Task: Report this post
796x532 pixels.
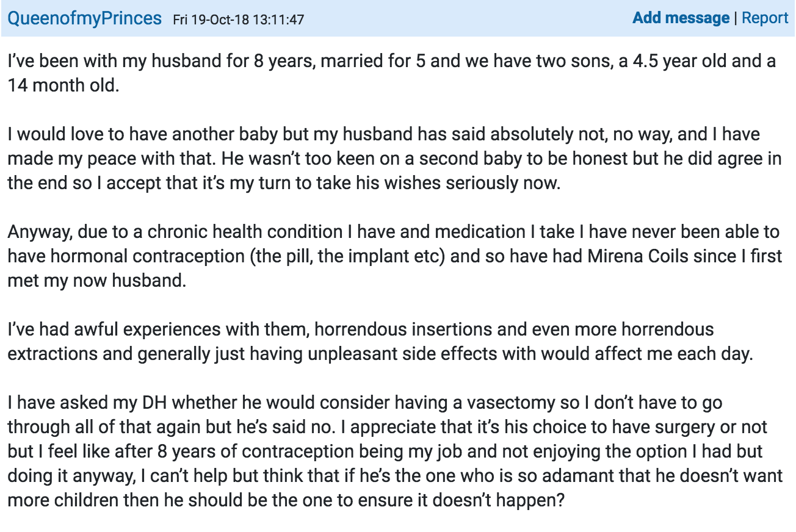Action: 765,18
